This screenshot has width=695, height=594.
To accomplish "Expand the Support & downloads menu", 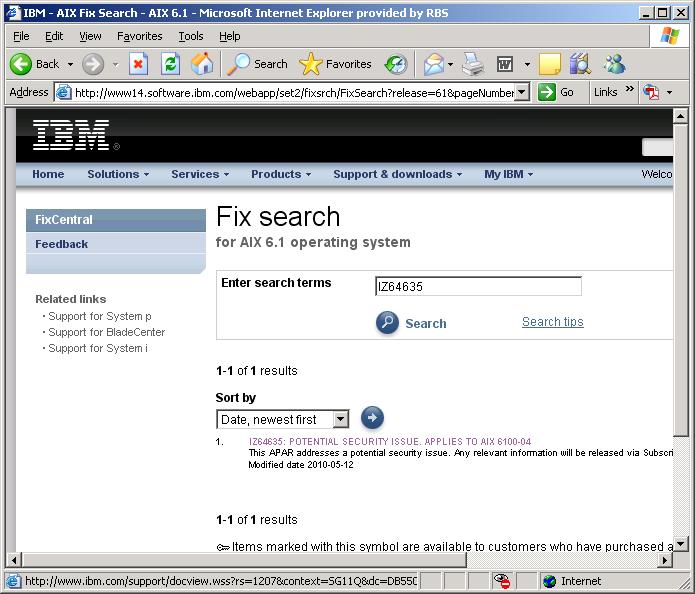I will tap(398, 174).
